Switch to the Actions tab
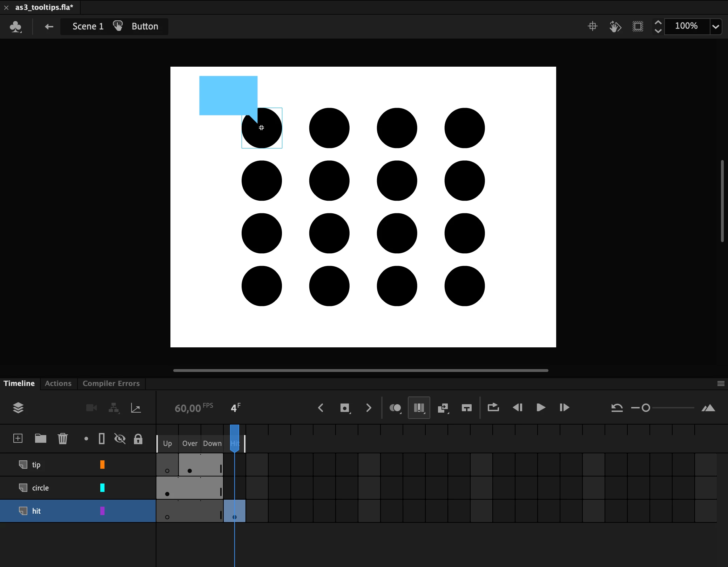This screenshot has height=567, width=728. (58, 383)
